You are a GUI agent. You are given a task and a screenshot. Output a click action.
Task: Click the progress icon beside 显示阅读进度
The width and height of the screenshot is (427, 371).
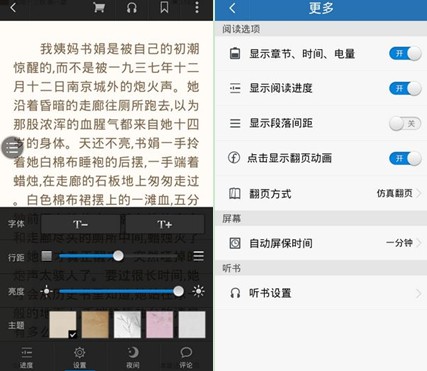pos(235,88)
